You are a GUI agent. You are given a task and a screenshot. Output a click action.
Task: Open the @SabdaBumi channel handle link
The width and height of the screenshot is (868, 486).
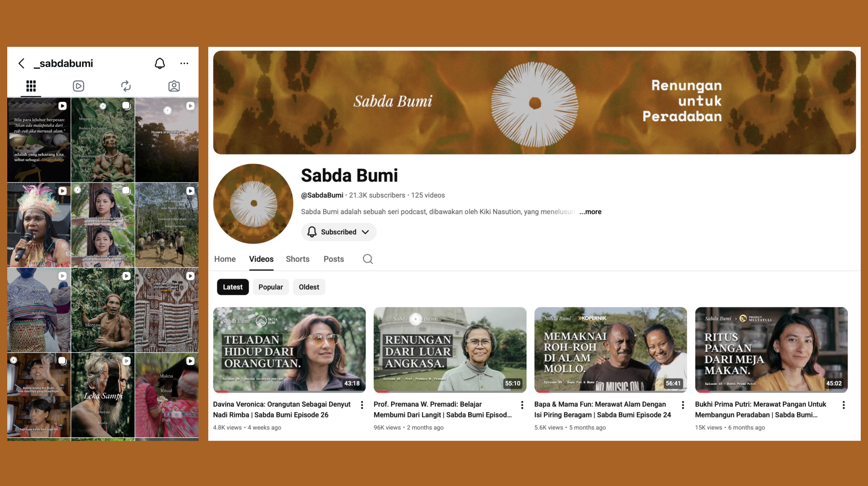[322, 195]
